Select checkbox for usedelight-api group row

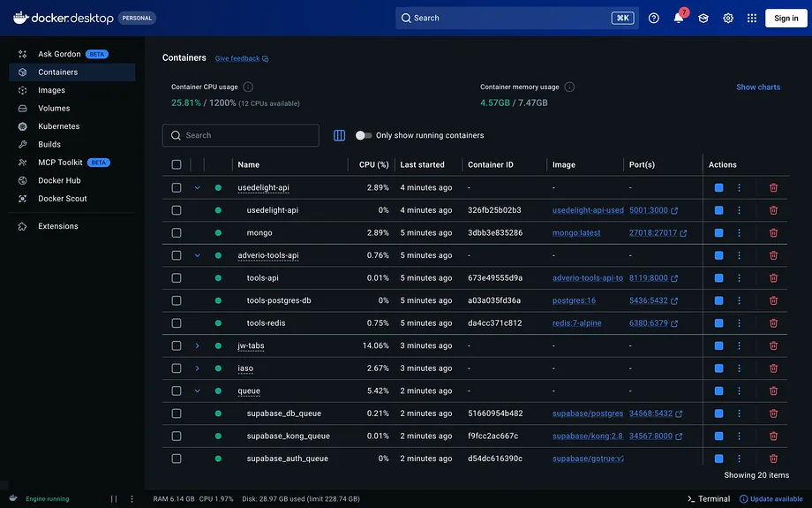point(177,187)
